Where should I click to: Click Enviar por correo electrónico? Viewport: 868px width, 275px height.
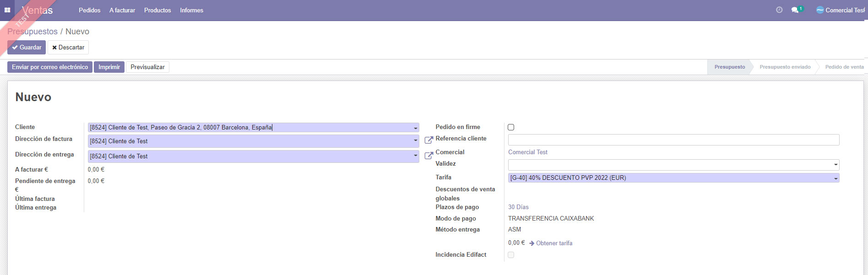click(50, 67)
